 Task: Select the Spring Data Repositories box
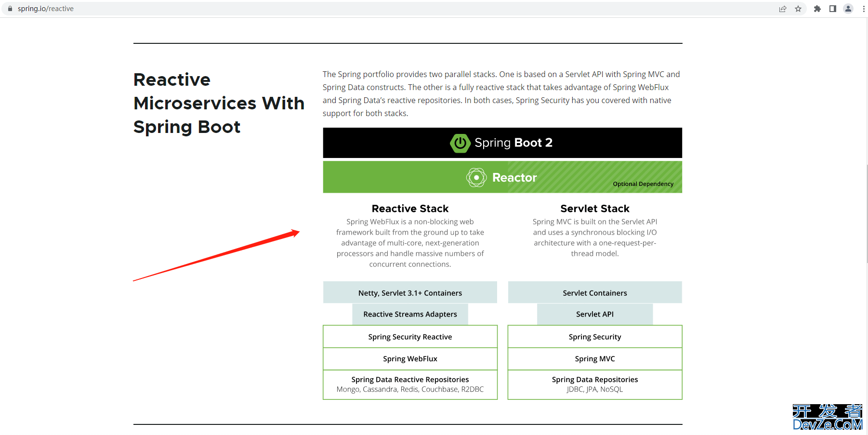click(595, 384)
